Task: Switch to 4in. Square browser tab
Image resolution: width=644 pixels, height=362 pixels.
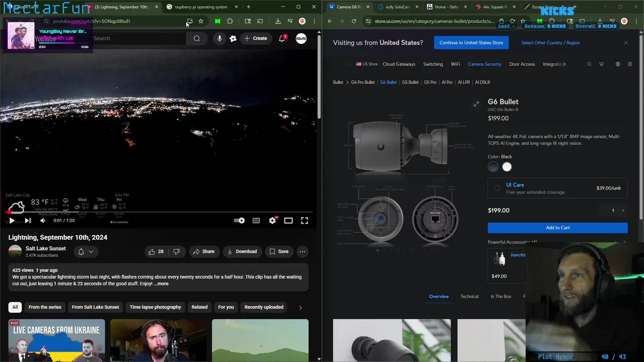Action: coord(495,7)
